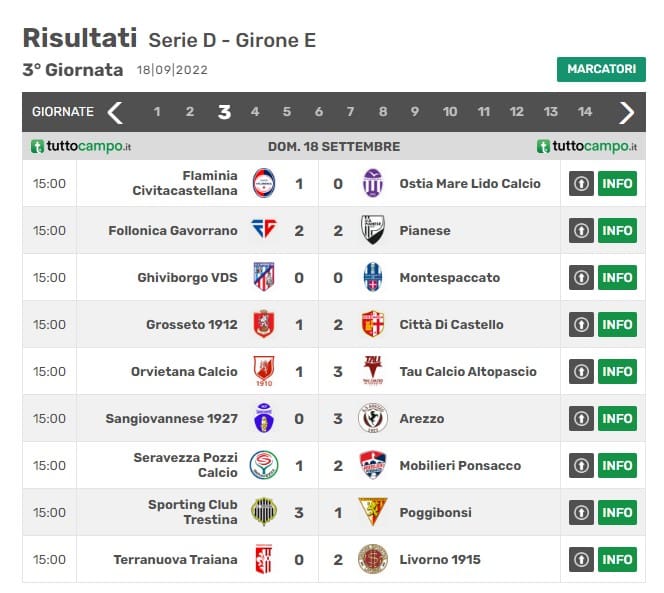Click the Livorno 1915 team crest
The image size is (664, 593).
tap(372, 559)
